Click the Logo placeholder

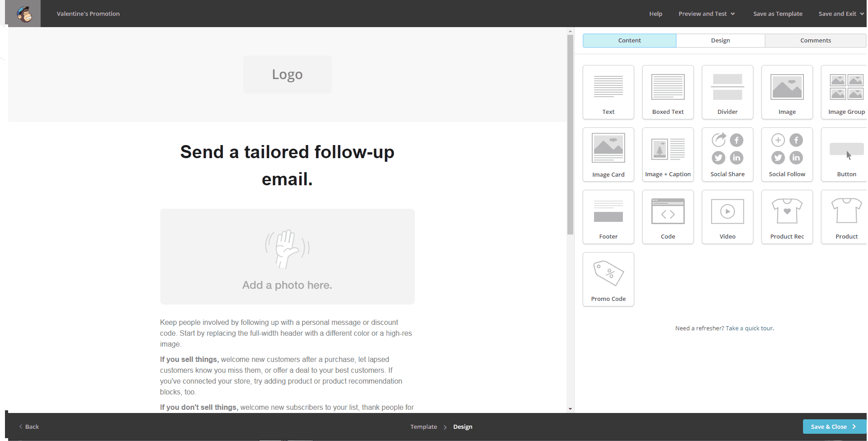[x=287, y=75]
